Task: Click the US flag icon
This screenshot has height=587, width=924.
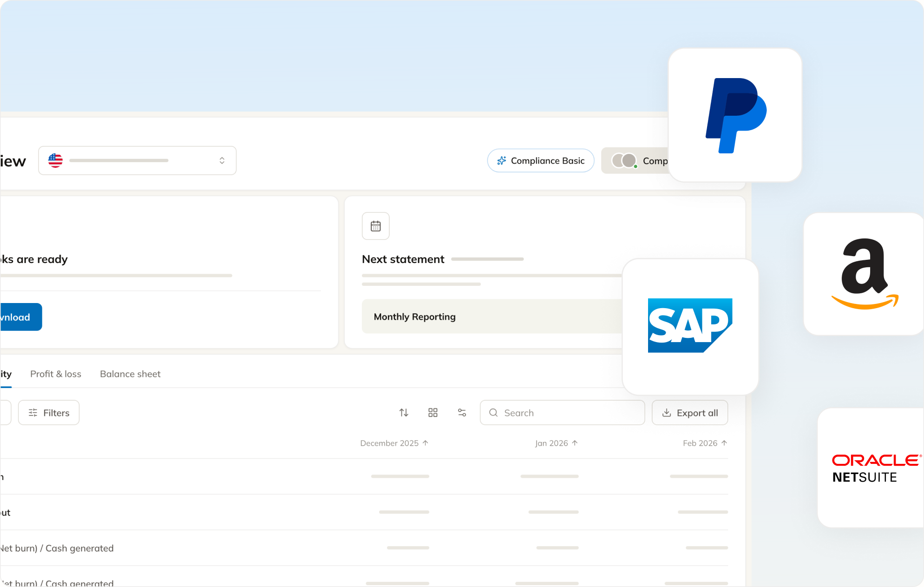Action: [x=55, y=160]
